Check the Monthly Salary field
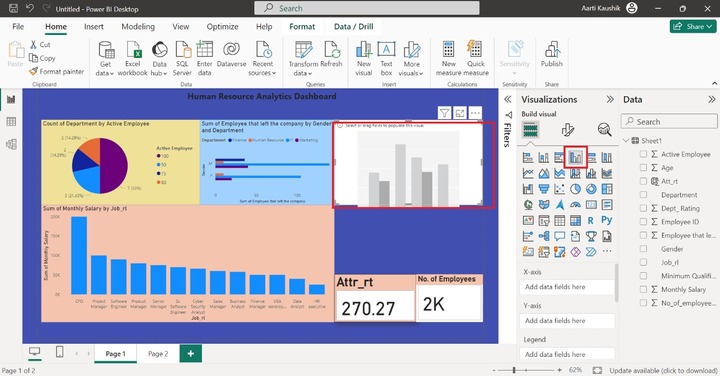The image size is (720, 376). [x=643, y=289]
